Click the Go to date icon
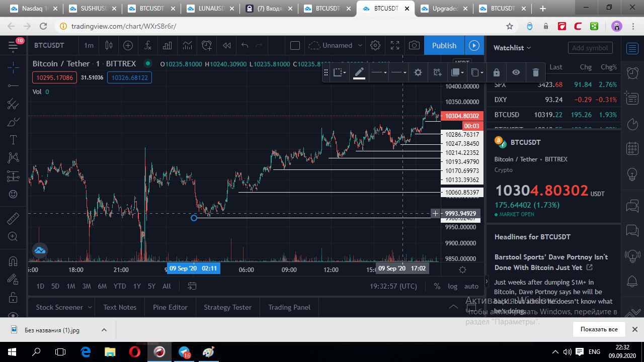Screen dimensions: 644x362 pos(192,286)
